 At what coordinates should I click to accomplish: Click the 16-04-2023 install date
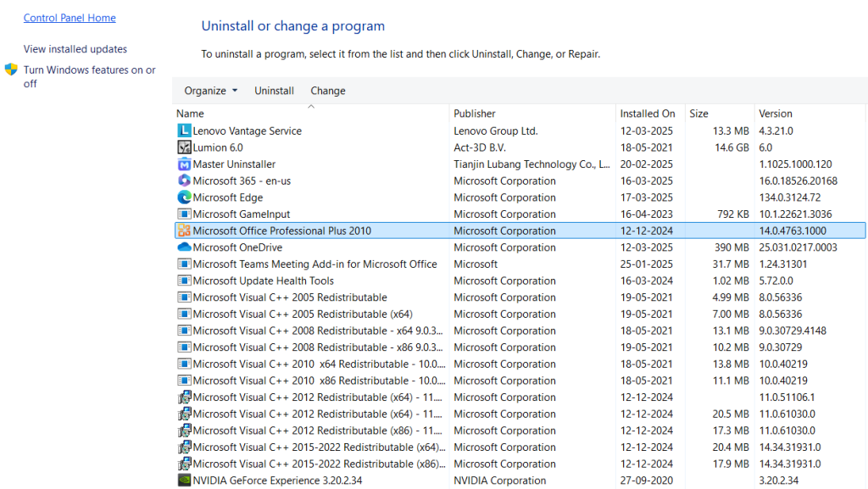coord(647,214)
